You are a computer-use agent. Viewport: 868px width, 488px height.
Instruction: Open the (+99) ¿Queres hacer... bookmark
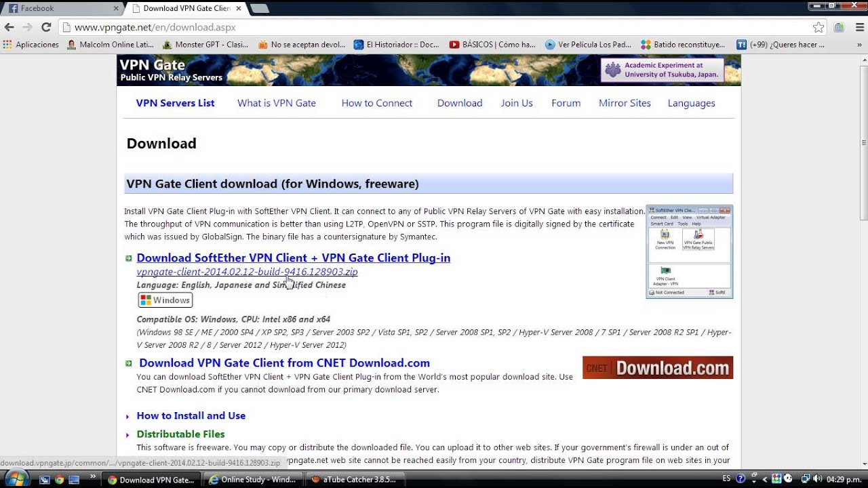coord(781,45)
